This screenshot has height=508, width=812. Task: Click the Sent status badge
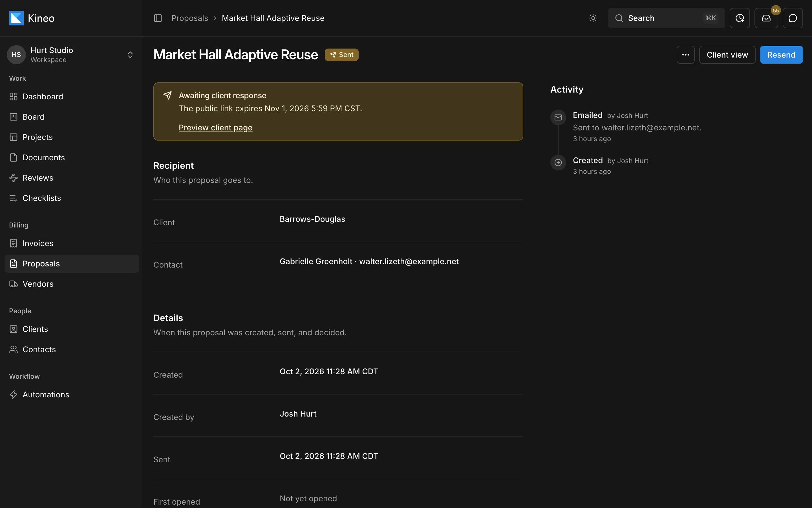342,55
